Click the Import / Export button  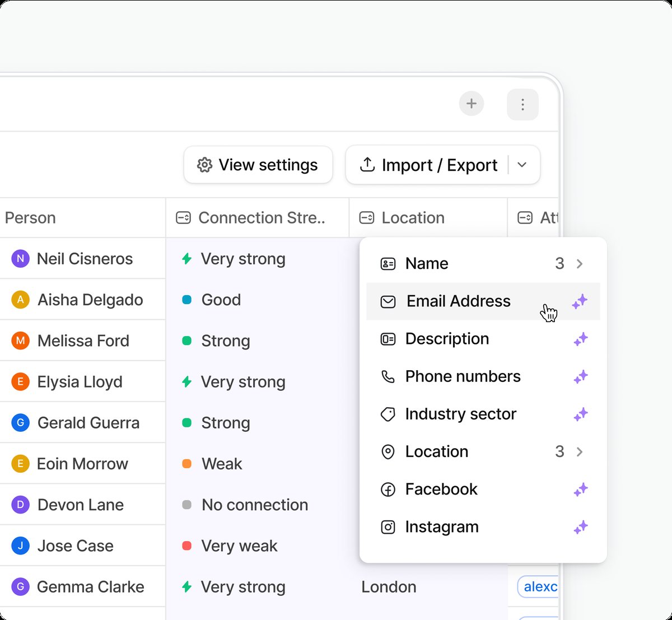click(x=430, y=165)
